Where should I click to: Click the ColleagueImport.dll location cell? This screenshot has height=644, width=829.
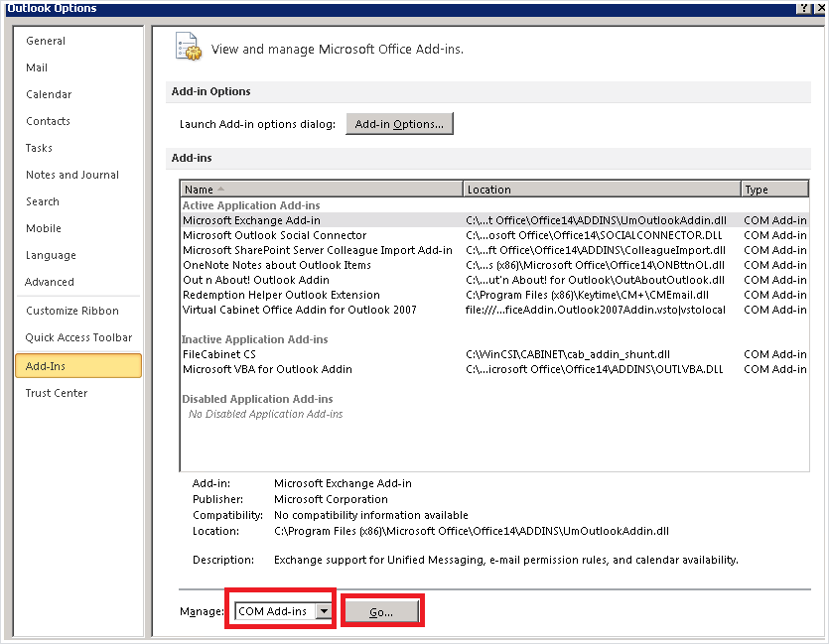coord(596,250)
